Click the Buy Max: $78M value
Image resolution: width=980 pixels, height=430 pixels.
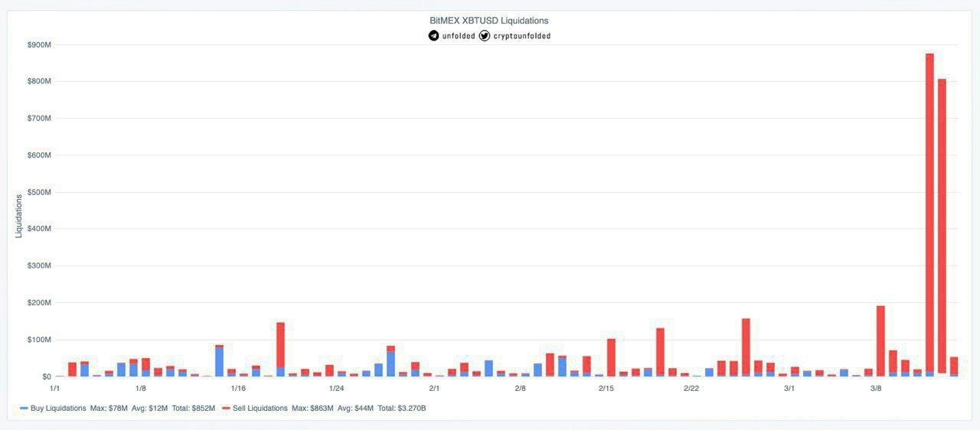[x=109, y=409]
